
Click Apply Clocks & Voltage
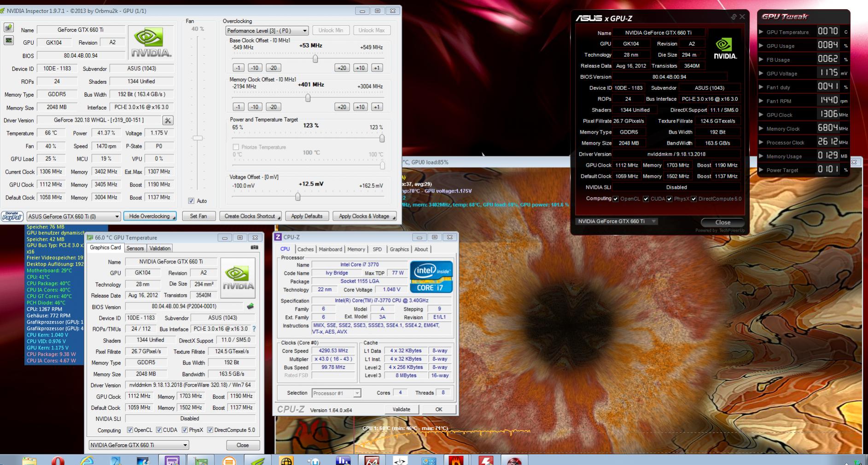[364, 216]
